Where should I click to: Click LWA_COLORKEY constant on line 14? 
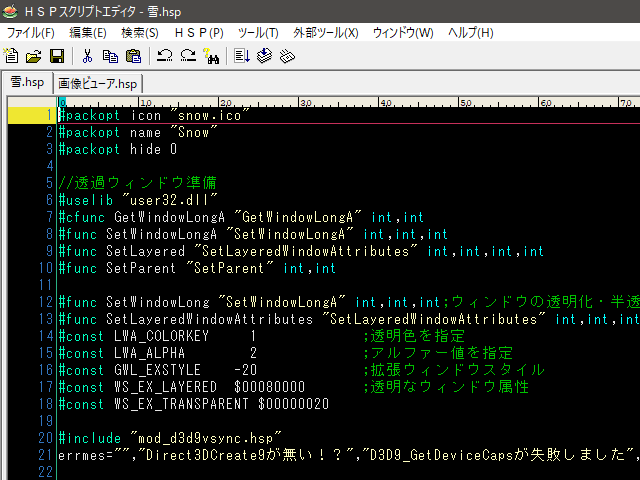click(162, 336)
